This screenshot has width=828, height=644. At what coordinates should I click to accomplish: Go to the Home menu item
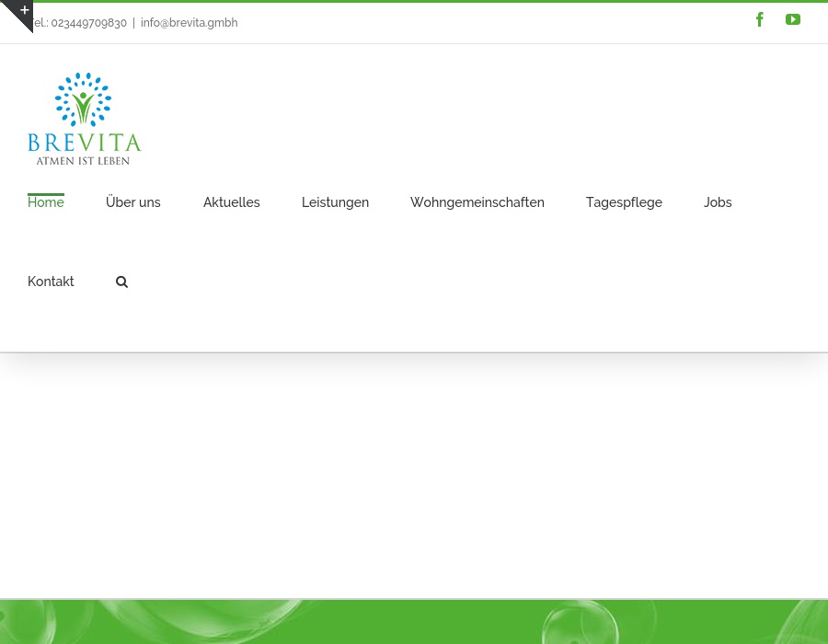(x=46, y=202)
